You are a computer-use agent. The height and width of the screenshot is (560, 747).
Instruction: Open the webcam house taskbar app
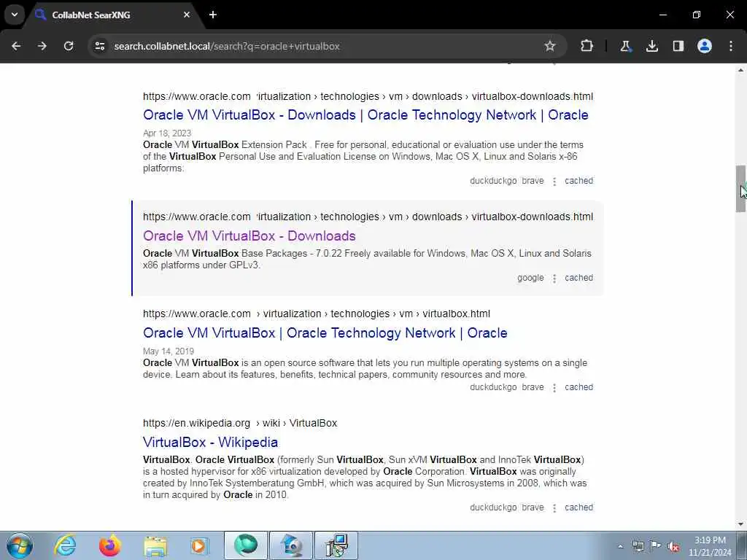(x=291, y=545)
